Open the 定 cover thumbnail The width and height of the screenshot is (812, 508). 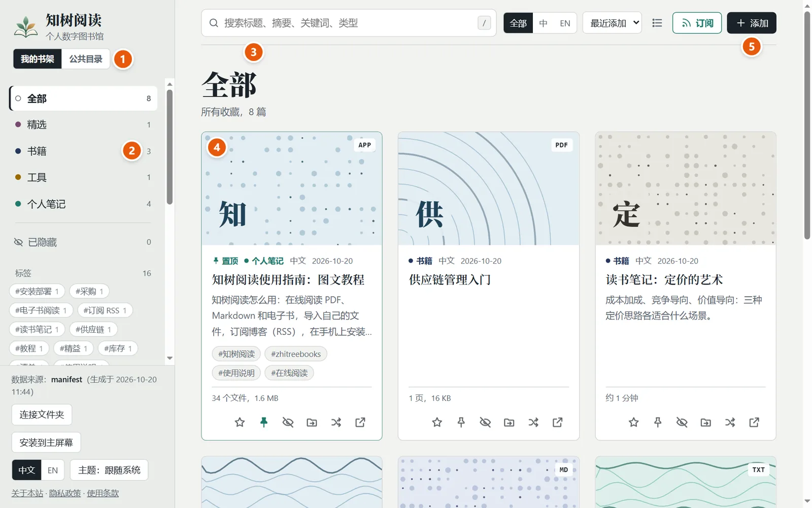click(686, 188)
